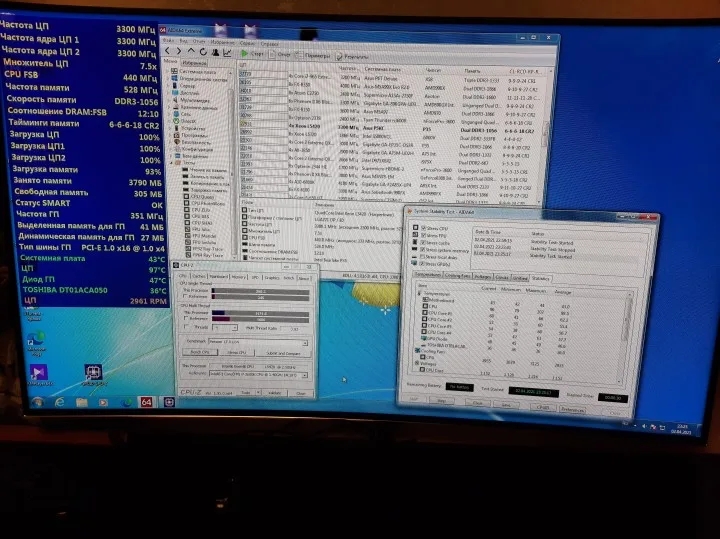Click Validate button in CPU-Z
The image size is (720, 539).
tap(275, 393)
